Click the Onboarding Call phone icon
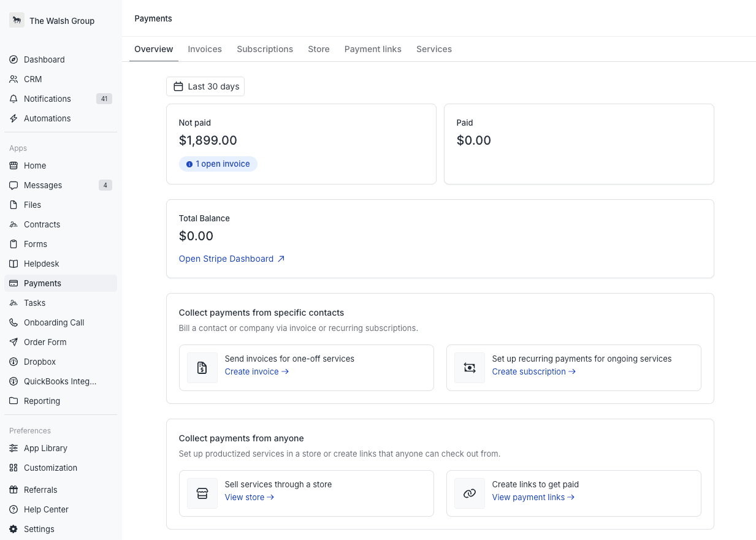756x540 pixels. tap(13, 322)
